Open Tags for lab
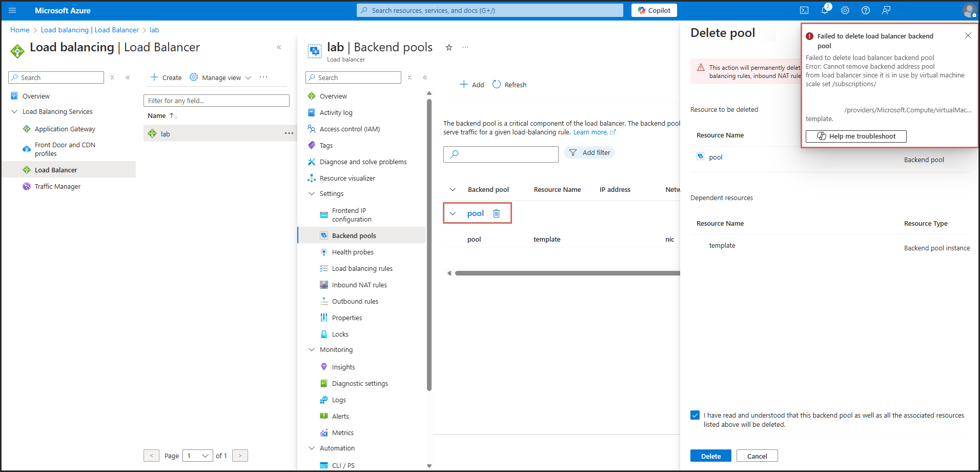The width and height of the screenshot is (980, 472). pos(326,145)
